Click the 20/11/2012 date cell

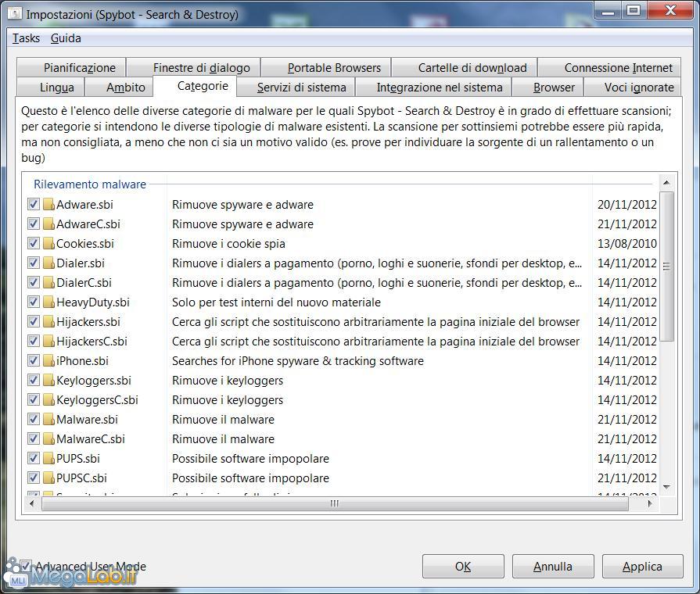click(627, 205)
